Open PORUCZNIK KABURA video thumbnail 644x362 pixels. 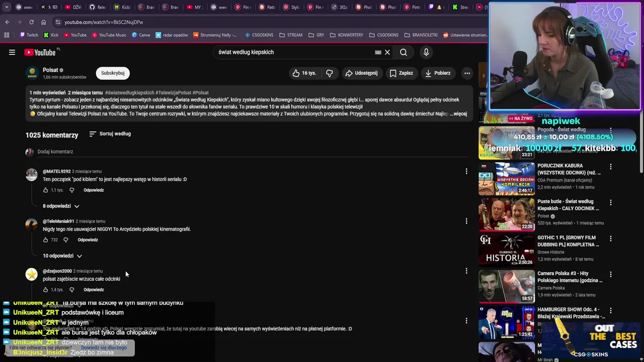coord(507,178)
